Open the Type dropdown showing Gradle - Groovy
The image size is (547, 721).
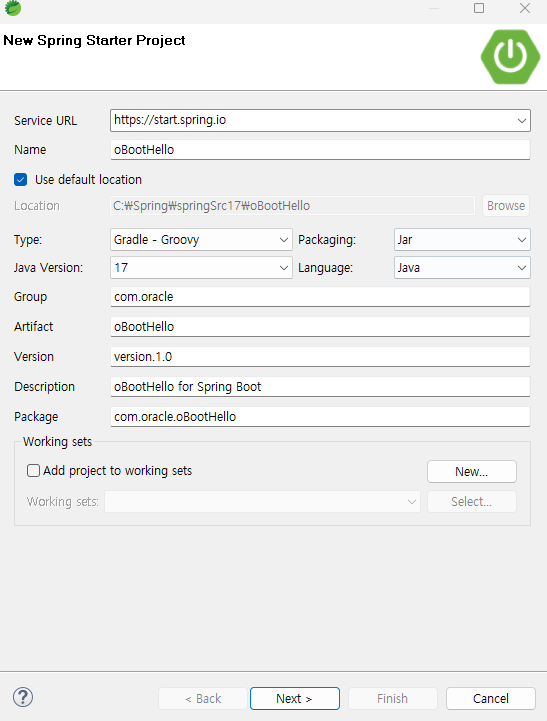(x=201, y=240)
